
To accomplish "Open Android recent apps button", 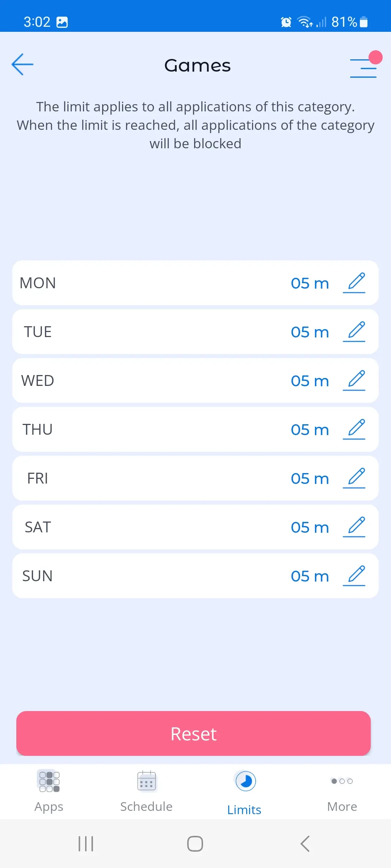I will (x=86, y=844).
